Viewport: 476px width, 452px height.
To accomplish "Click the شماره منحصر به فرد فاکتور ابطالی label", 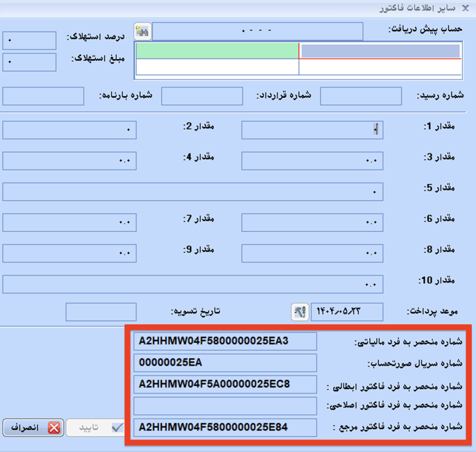I will tap(395, 387).
